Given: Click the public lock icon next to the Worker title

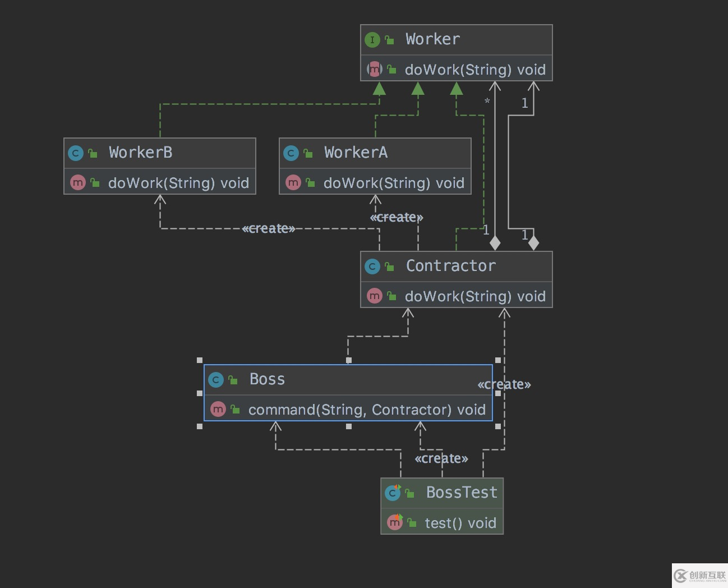Looking at the screenshot, I should [x=389, y=40].
